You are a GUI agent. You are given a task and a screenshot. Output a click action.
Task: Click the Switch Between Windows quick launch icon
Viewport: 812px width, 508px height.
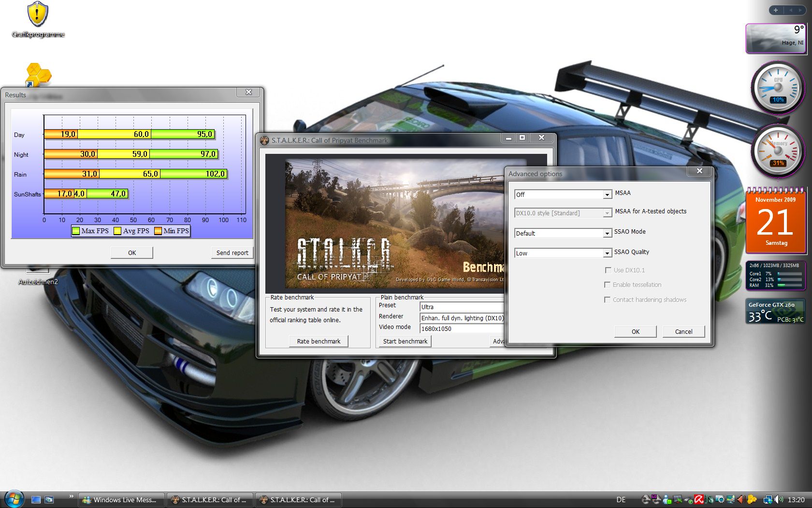coord(49,500)
